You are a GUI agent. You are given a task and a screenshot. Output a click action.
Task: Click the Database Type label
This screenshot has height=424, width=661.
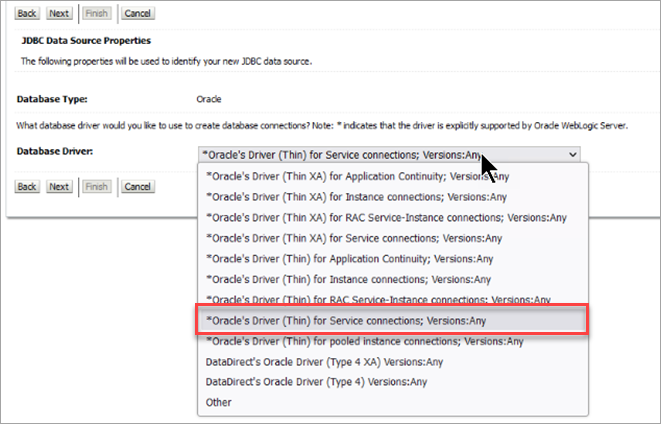click(52, 99)
